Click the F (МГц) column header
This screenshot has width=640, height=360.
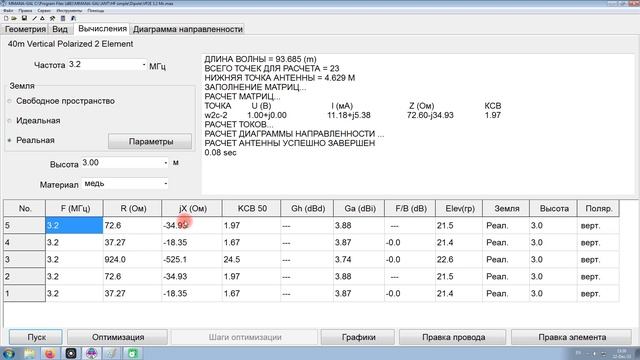pos(74,209)
